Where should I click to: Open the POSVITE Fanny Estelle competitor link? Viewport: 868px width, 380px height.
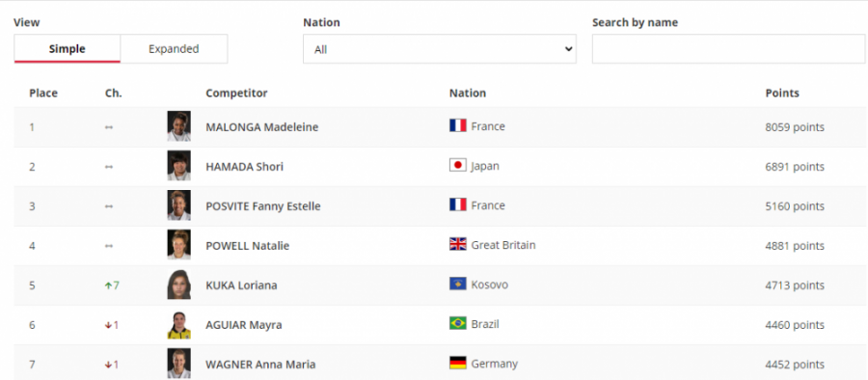tap(263, 206)
